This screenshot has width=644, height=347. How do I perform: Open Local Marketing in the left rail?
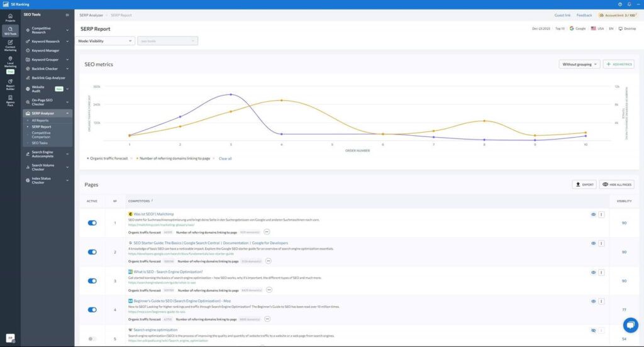[10, 62]
